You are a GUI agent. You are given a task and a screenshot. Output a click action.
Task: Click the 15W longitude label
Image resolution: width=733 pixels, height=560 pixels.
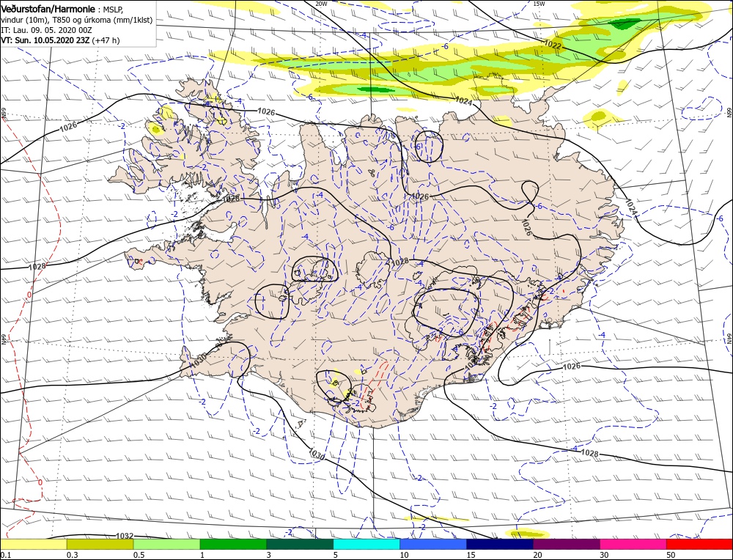click(x=539, y=4)
